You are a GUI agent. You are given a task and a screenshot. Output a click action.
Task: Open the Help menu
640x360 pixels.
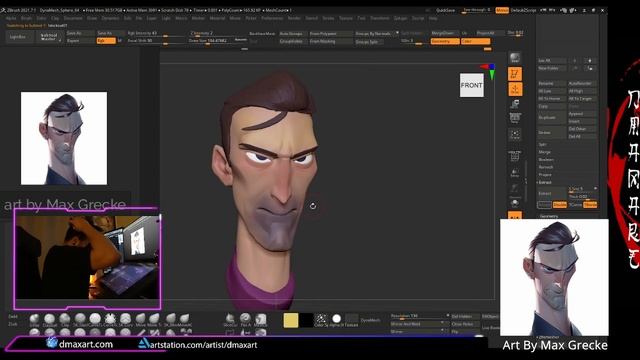click(x=433, y=18)
